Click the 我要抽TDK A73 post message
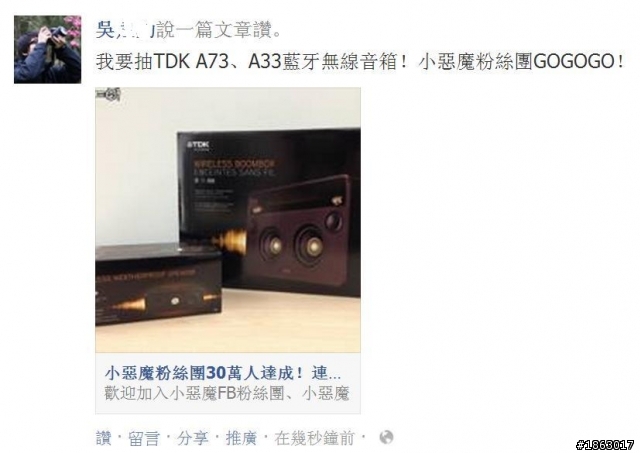Viewport: 640px width, 453px height. pyautogui.click(x=360, y=62)
